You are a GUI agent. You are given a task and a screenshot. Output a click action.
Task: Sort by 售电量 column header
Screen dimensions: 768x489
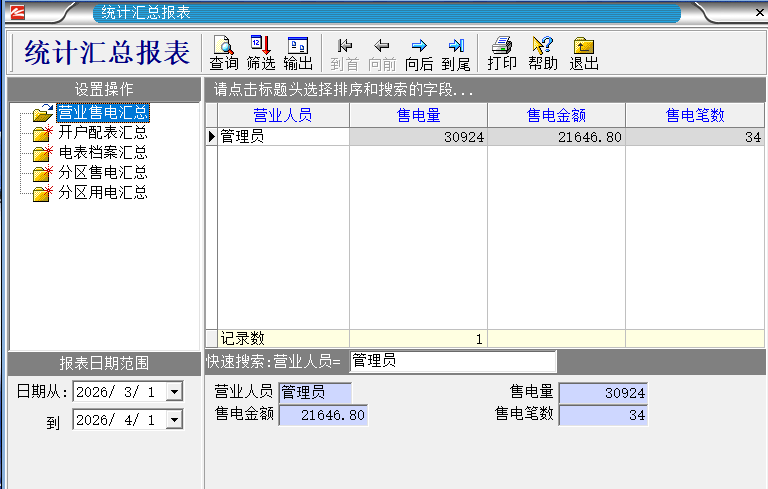coord(418,116)
